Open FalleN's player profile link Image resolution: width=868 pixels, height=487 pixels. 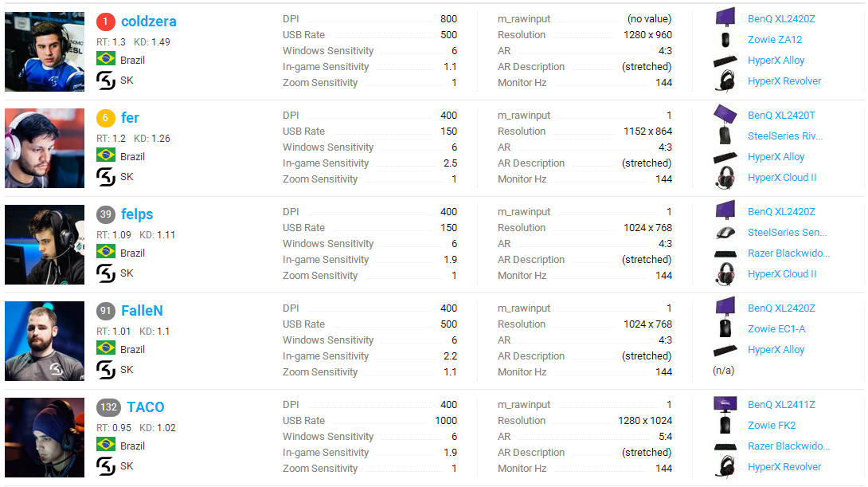pyautogui.click(x=142, y=311)
